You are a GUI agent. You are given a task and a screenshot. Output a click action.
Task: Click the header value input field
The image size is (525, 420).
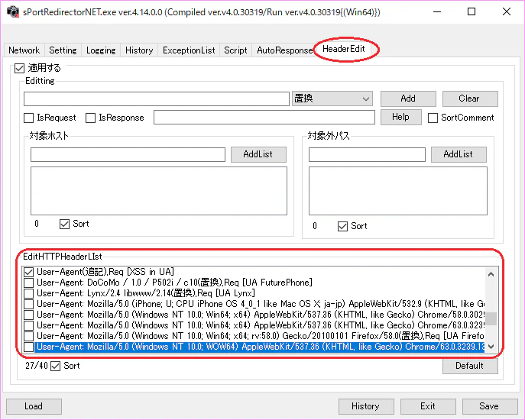[264, 118]
